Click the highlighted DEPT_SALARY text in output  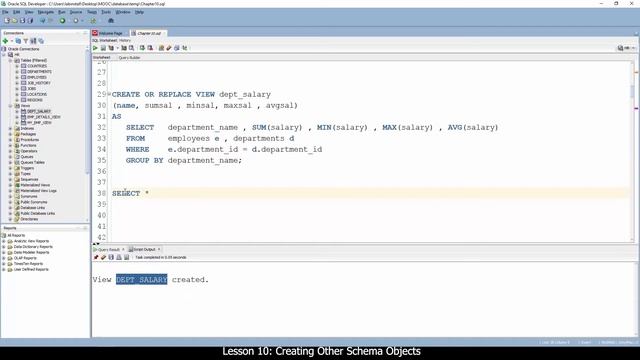point(142,280)
